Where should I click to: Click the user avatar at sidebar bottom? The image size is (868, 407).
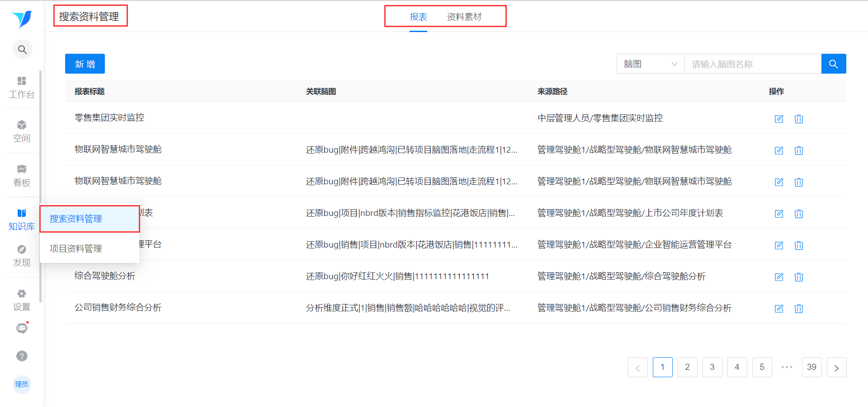[22, 384]
